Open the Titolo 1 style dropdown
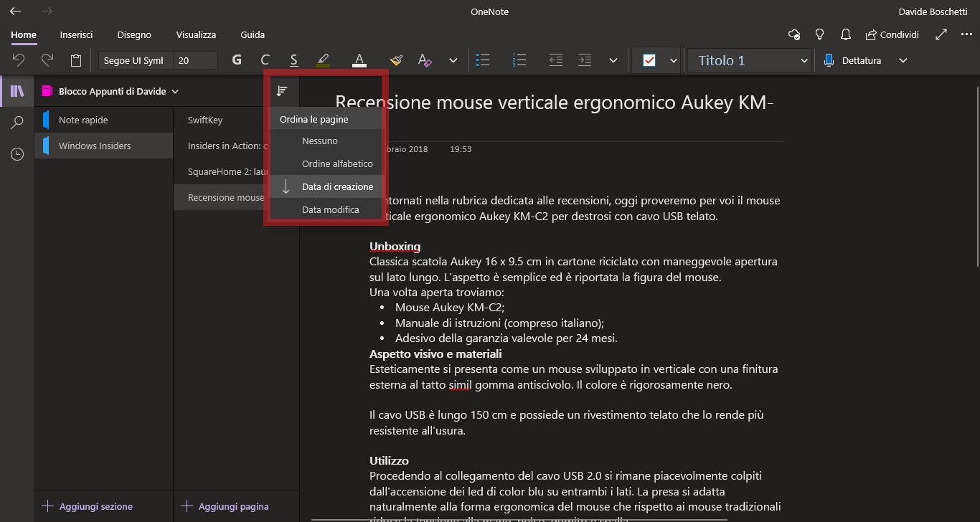The width and height of the screenshot is (980, 522). click(x=749, y=60)
